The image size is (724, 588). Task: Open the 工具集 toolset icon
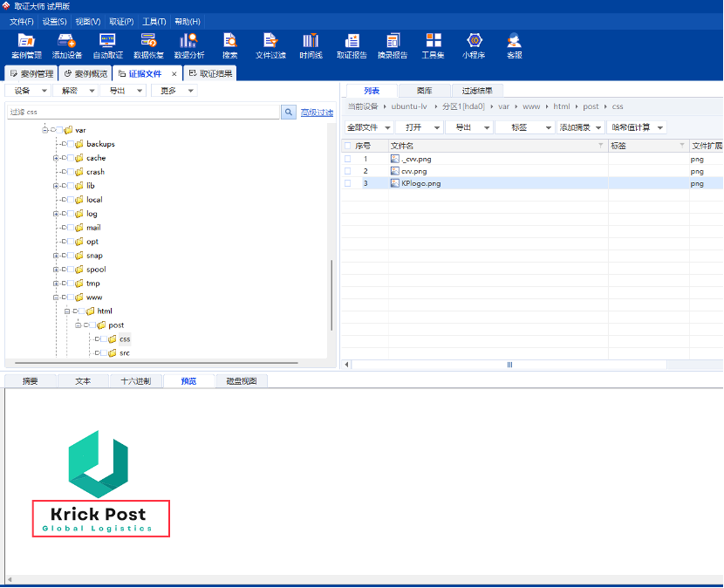pos(434,45)
